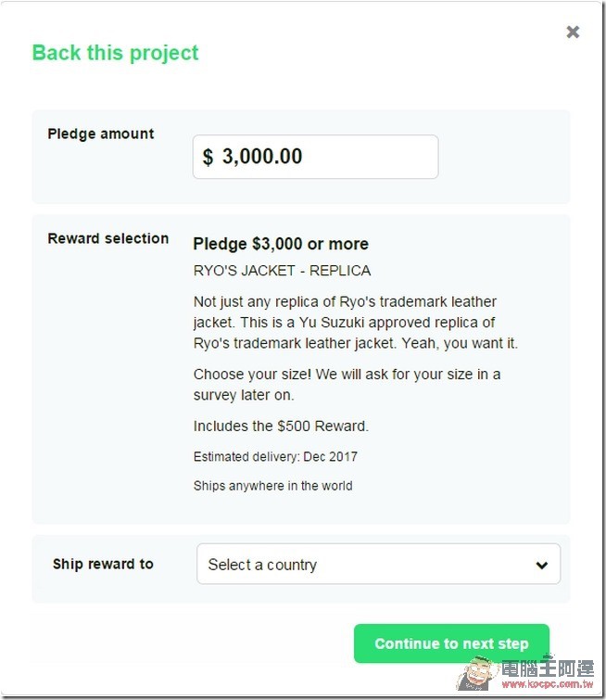606x700 pixels.
Task: Click the Yu Suzuki approved replica description
Action: (x=356, y=323)
